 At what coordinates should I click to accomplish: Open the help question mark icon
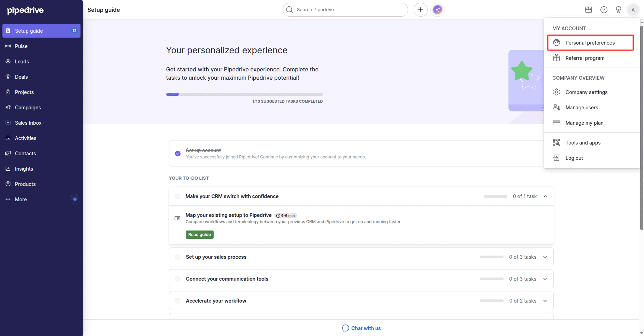click(604, 10)
